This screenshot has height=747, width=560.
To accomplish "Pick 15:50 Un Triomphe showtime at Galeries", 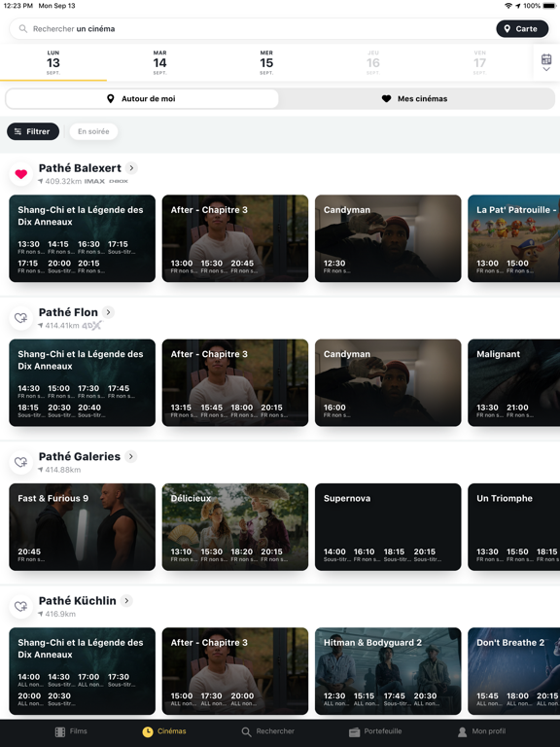I will (518, 554).
